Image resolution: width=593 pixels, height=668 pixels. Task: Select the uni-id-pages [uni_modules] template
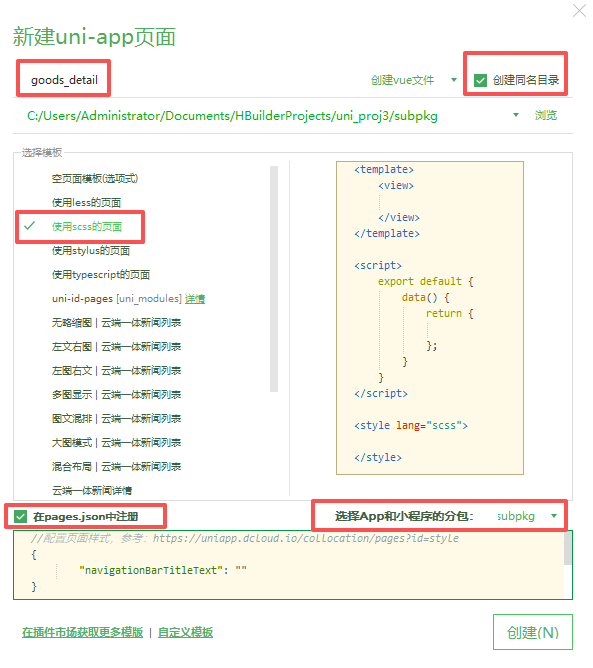pos(117,299)
